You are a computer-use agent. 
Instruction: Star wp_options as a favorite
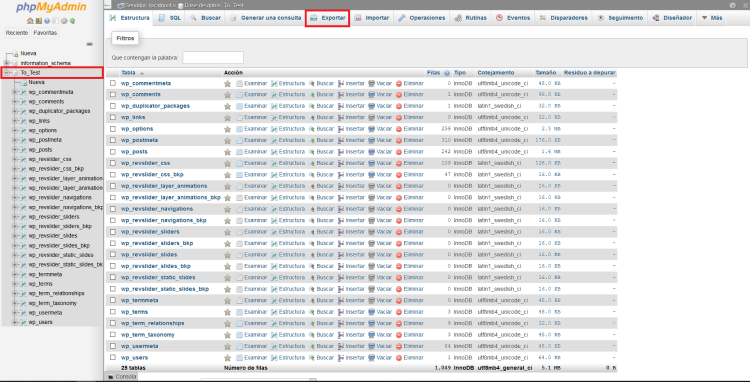tap(228, 129)
